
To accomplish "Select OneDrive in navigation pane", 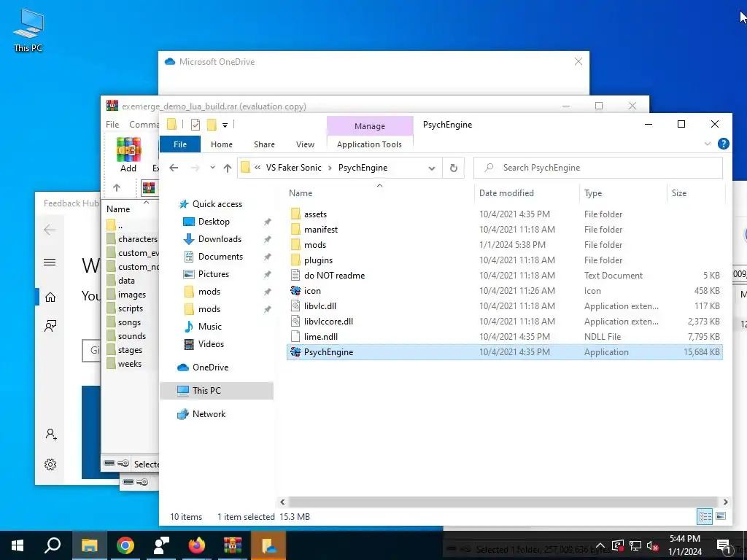I will (x=210, y=367).
